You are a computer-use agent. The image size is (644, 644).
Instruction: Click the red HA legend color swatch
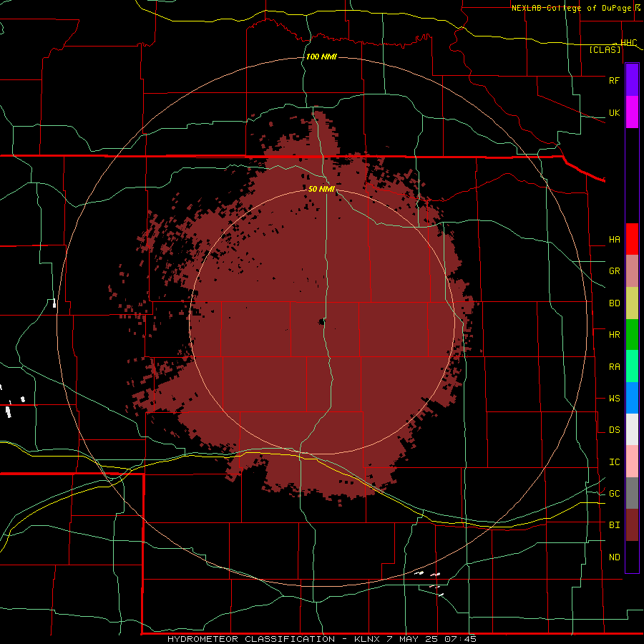[632, 239]
